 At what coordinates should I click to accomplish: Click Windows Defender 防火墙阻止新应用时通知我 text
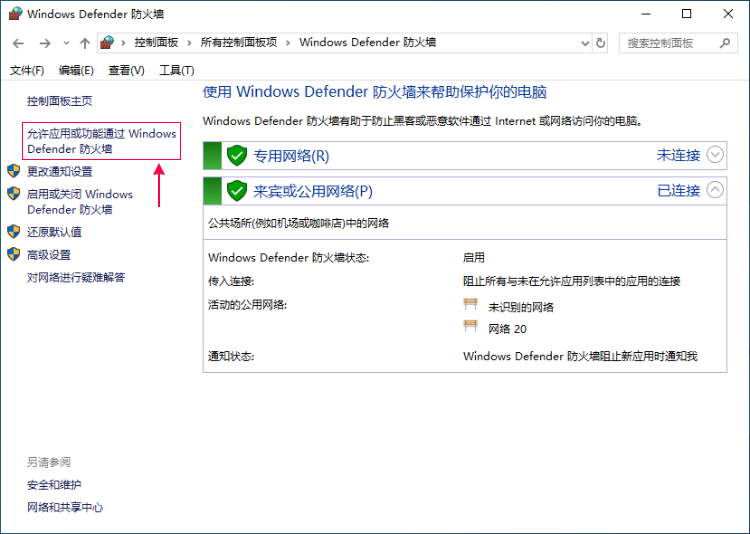click(580, 356)
